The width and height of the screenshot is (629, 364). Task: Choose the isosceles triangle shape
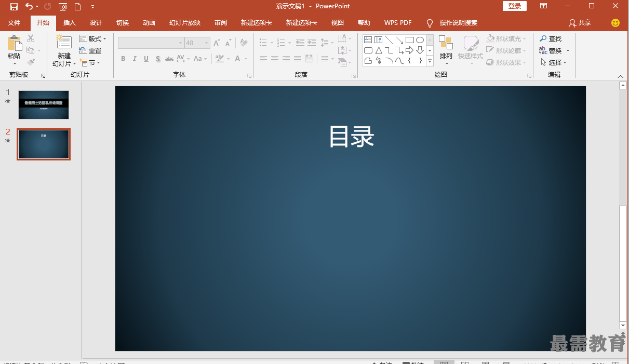[x=378, y=50]
